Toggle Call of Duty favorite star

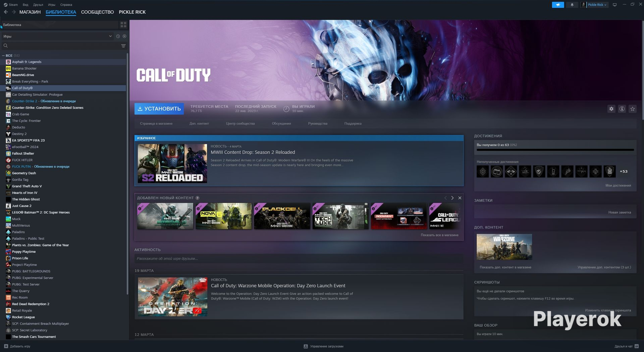click(632, 109)
